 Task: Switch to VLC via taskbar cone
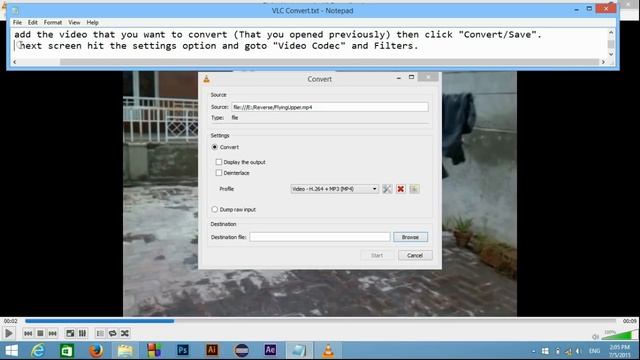point(328,351)
